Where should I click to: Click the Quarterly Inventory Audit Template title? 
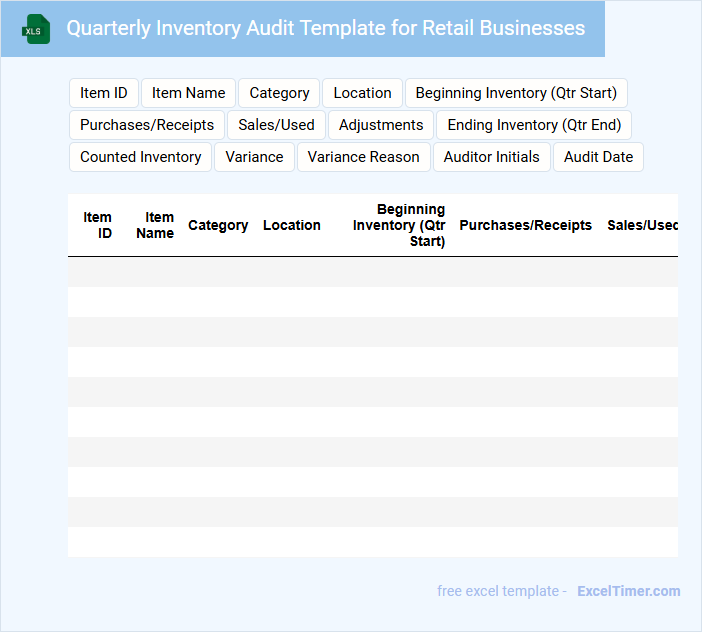pos(325,28)
